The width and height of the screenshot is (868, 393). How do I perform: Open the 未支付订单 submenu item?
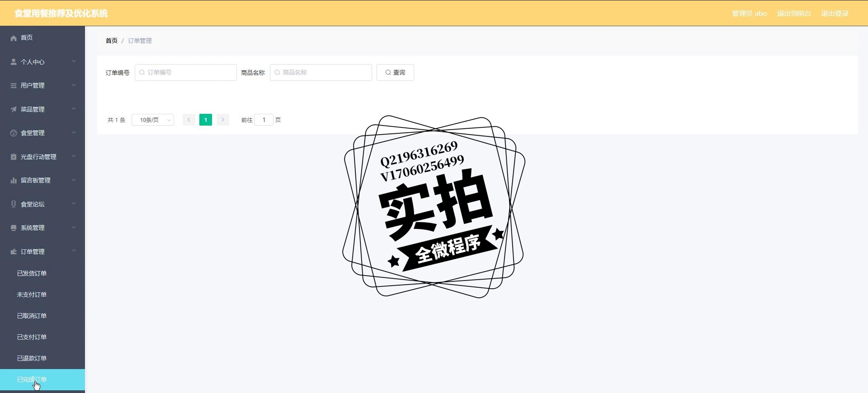click(42, 295)
